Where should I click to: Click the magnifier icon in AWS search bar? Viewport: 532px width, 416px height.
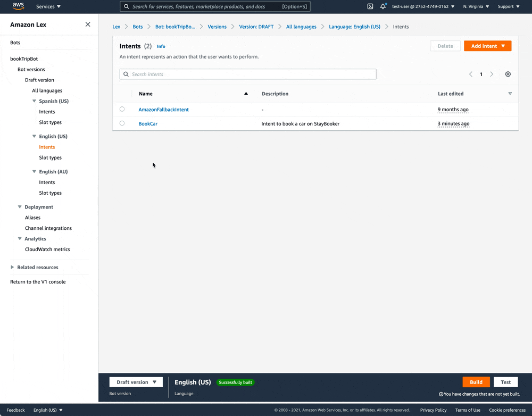126,6
